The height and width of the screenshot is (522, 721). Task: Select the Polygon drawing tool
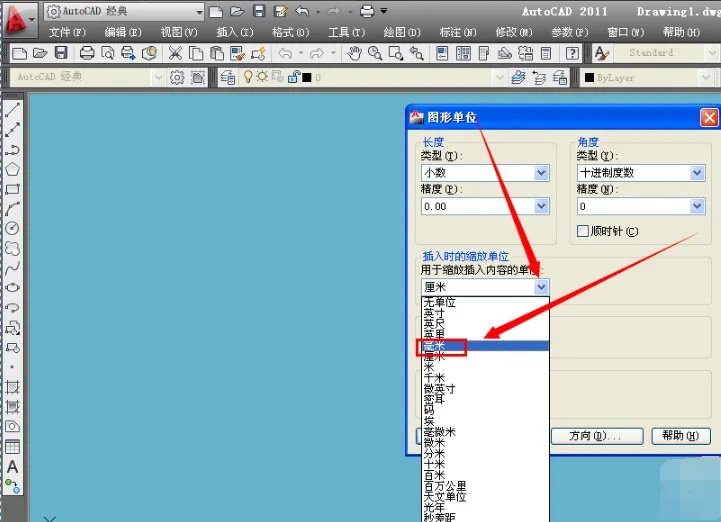coord(13,169)
